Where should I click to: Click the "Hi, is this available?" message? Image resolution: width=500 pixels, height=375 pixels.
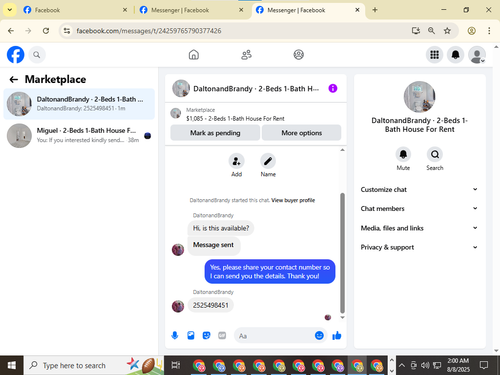point(221,228)
